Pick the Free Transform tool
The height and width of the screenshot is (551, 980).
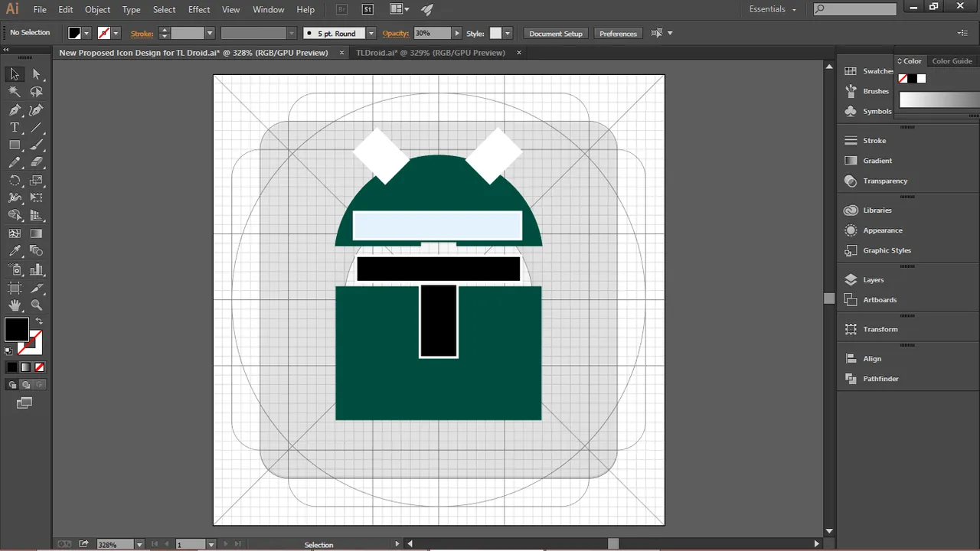(36, 197)
